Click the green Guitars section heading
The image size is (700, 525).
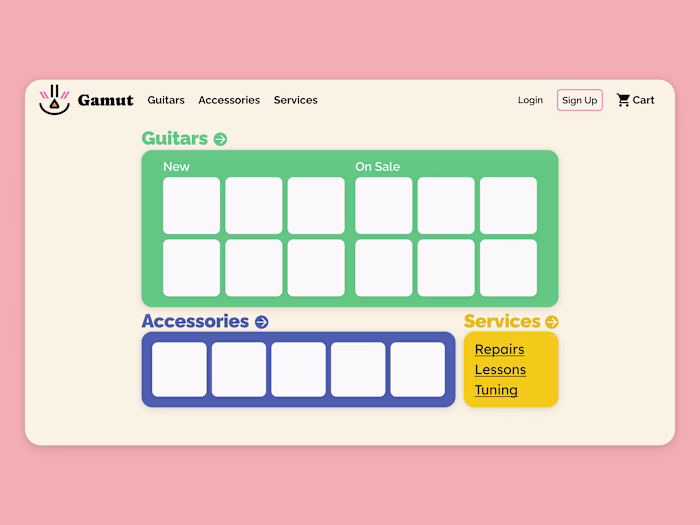point(175,138)
